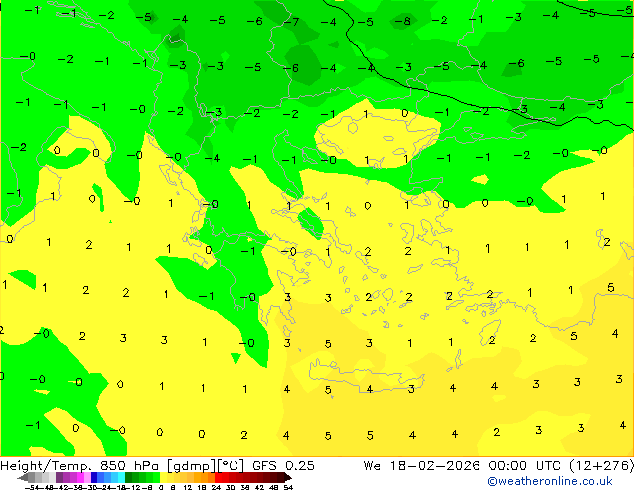Pick the yellow swatch in the temperature legend
The height and width of the screenshot is (490, 634).
pos(163,477)
